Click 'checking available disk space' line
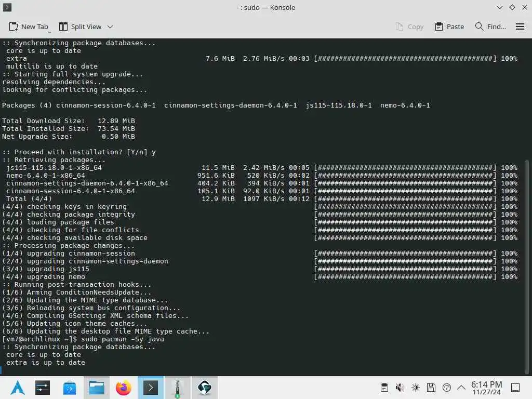The width and height of the screenshot is (532, 399). pos(75,238)
